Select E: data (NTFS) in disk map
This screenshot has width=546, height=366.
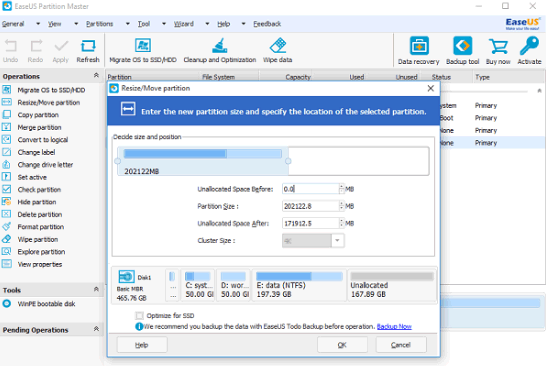click(299, 285)
